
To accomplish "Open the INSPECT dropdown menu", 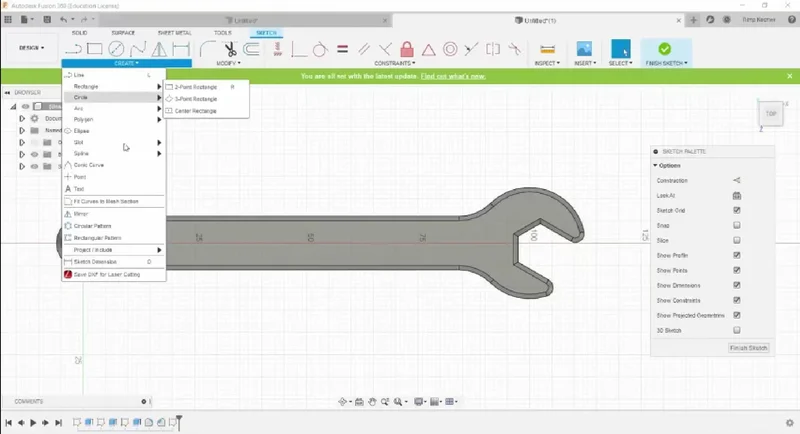I will tap(547, 63).
